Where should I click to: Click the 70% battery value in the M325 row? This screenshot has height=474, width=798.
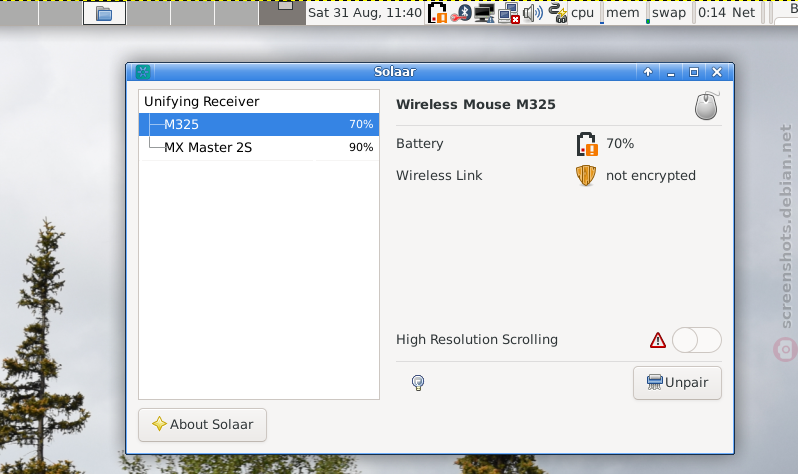click(361, 124)
